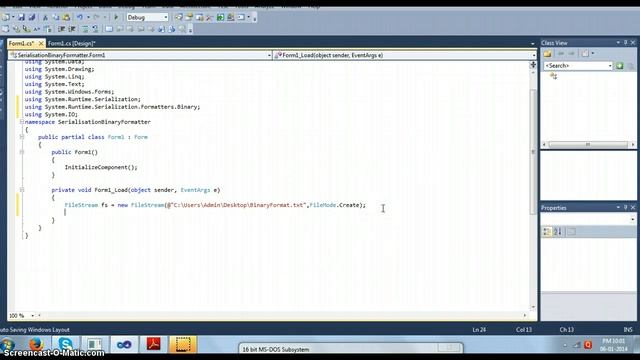The height and width of the screenshot is (360, 640).
Task: Click the Properties Alphabetical sort icon
Action: [558, 232]
